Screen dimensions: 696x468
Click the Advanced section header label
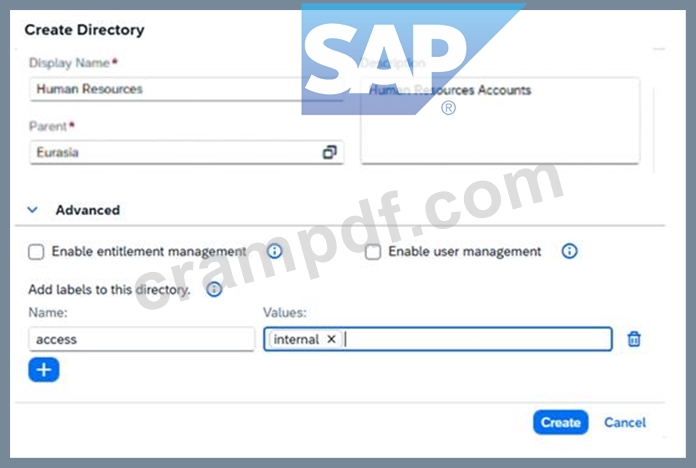[x=87, y=210]
